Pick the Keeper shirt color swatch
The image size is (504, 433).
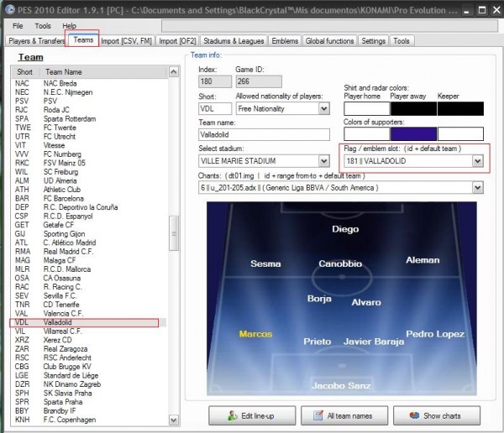pyautogui.click(x=460, y=108)
